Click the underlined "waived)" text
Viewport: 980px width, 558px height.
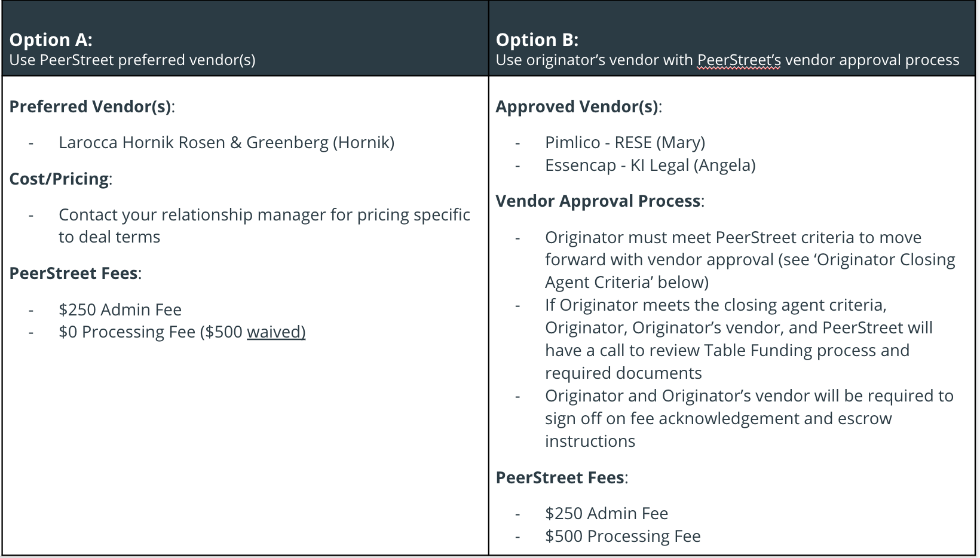click(x=276, y=332)
